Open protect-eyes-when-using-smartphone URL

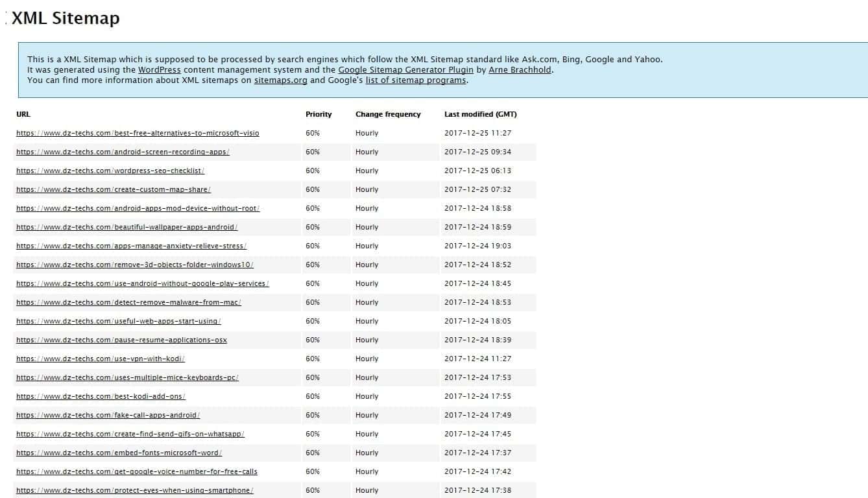135,490
